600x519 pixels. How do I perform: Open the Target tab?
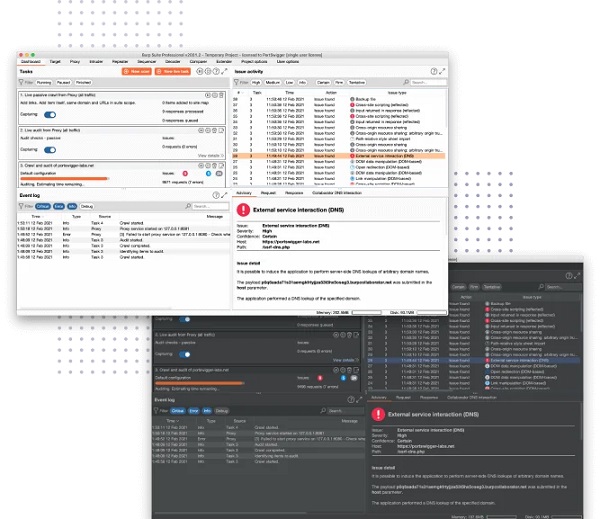click(x=55, y=62)
